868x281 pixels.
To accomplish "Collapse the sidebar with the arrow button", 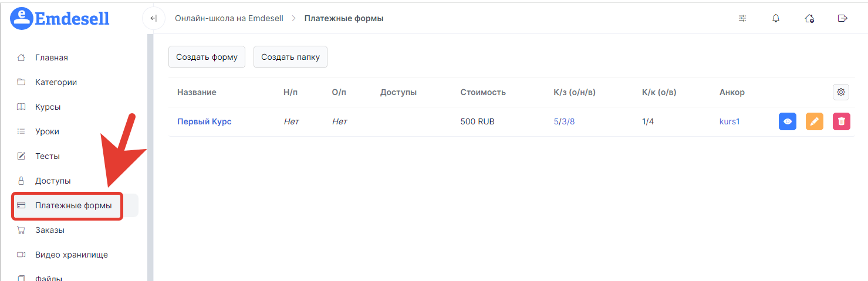I will 153,18.
